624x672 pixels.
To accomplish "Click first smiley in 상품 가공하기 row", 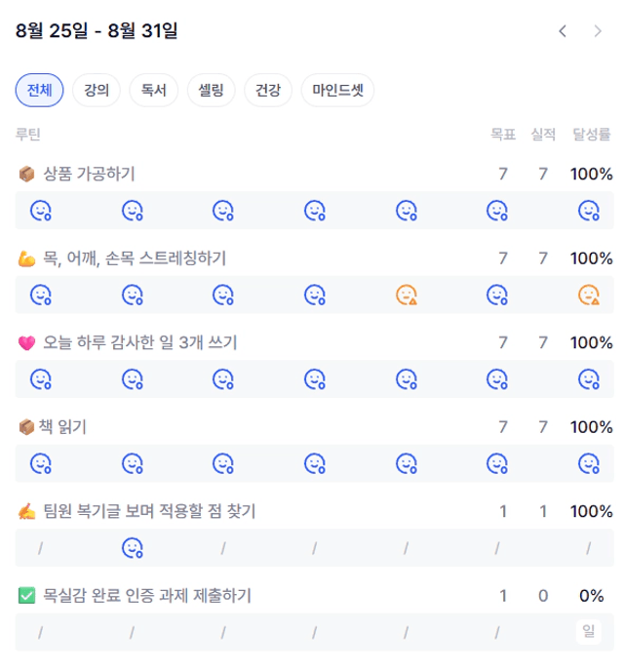I will [x=41, y=211].
